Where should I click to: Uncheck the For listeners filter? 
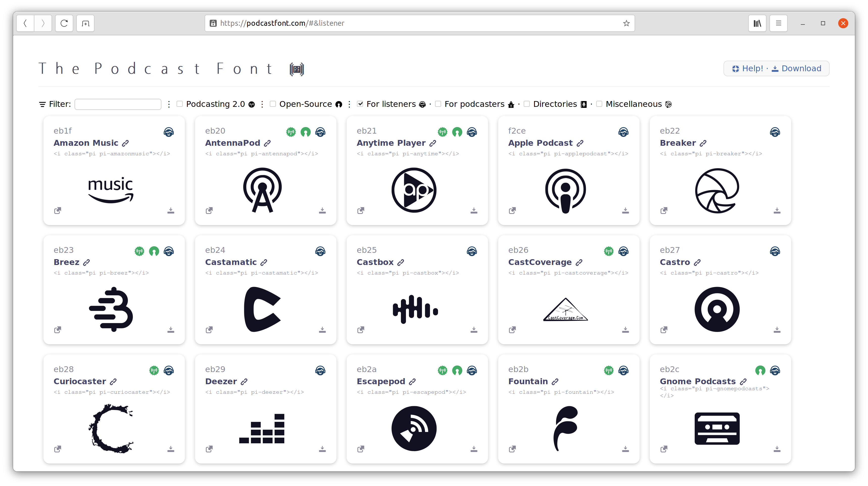(x=360, y=104)
